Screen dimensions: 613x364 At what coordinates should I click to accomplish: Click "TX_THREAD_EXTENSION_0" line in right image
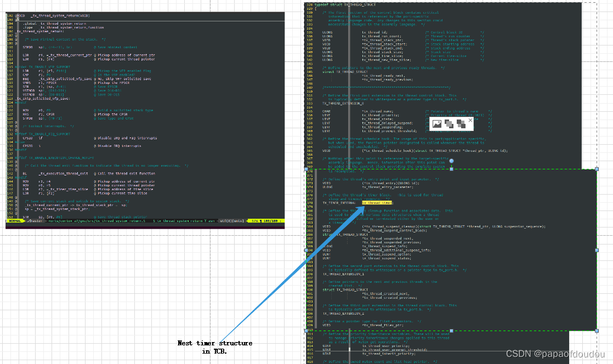click(x=343, y=104)
